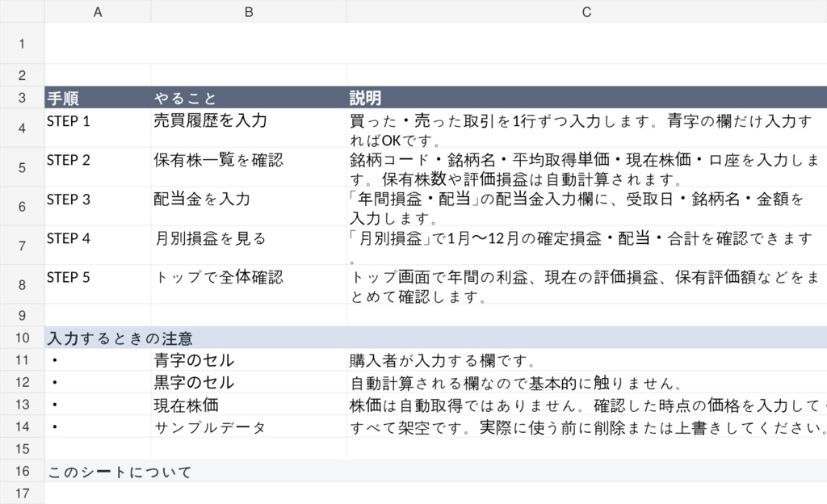The height and width of the screenshot is (504, 827).
Task: Select text starting 株価は自動取得ではありません
Action: pos(586,404)
